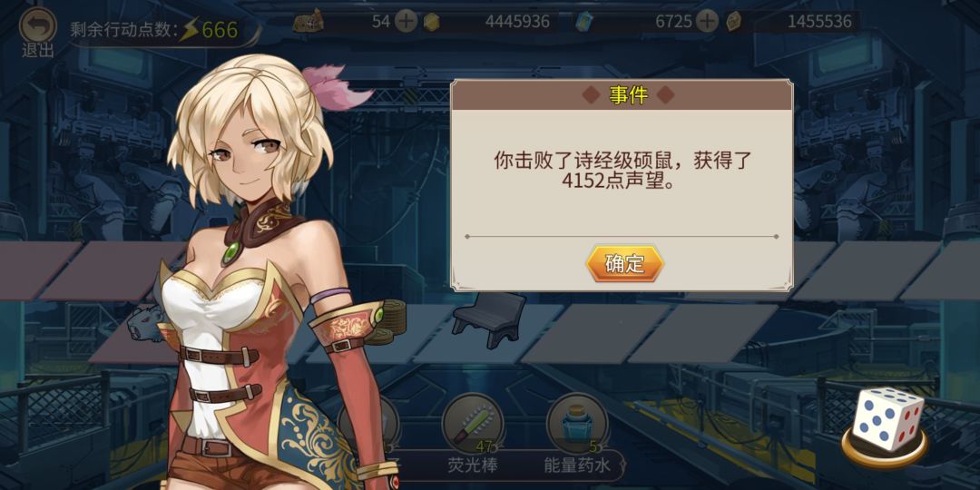Click the gold ticket icon near 1455536

734,22
